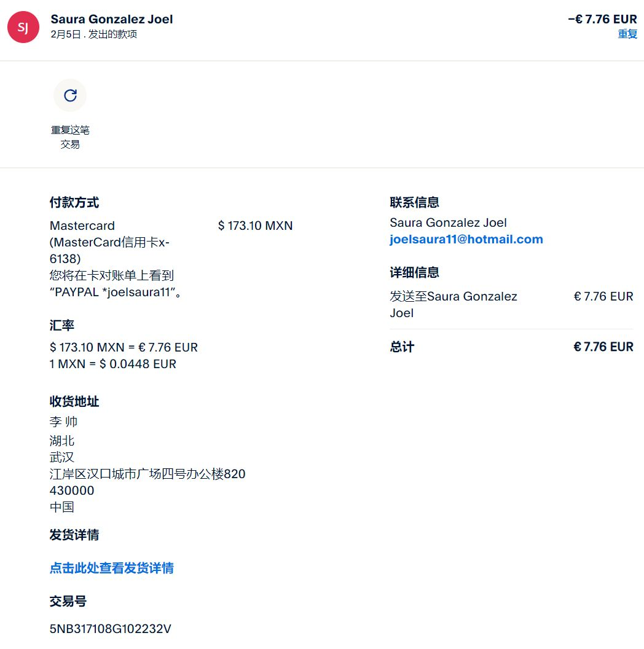This screenshot has width=644, height=649.
Task: Select the transaction ID 5NB317108G102232V
Action: (110, 629)
